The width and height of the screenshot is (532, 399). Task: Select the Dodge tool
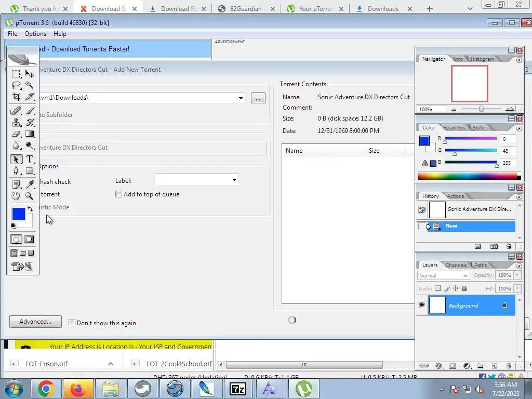(x=30, y=145)
